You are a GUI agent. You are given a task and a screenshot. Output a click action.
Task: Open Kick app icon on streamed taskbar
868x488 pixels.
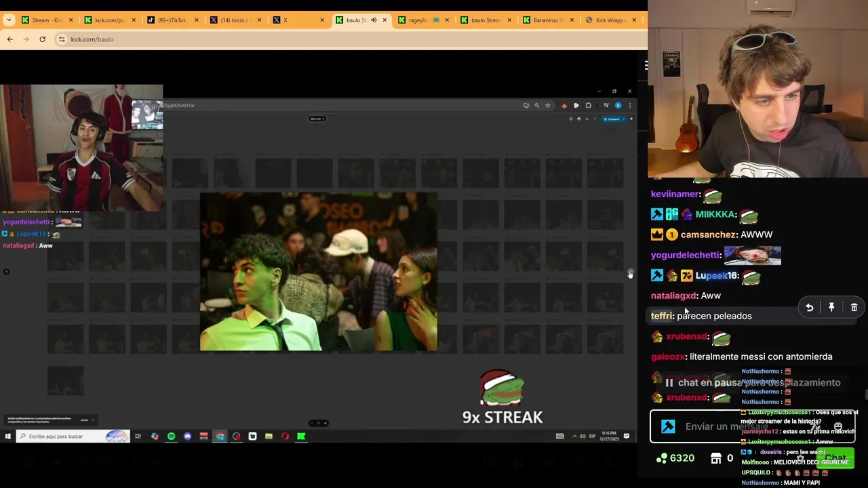coord(301,436)
